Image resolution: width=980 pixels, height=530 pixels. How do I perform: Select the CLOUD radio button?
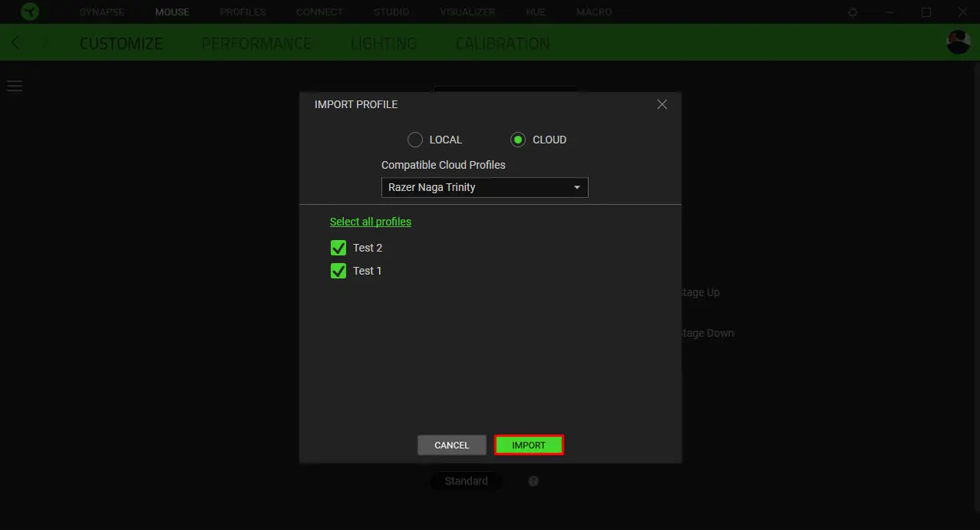click(518, 140)
